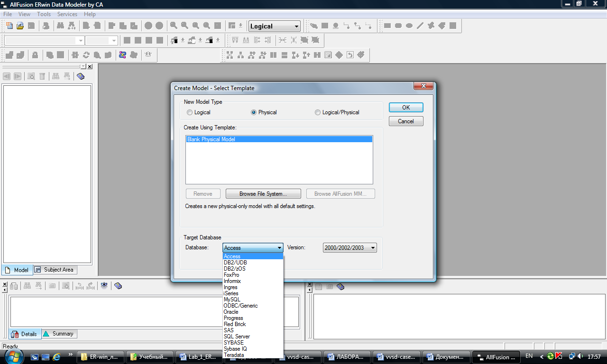Select the line drawing tool
This screenshot has height=364, width=607.
point(420,26)
